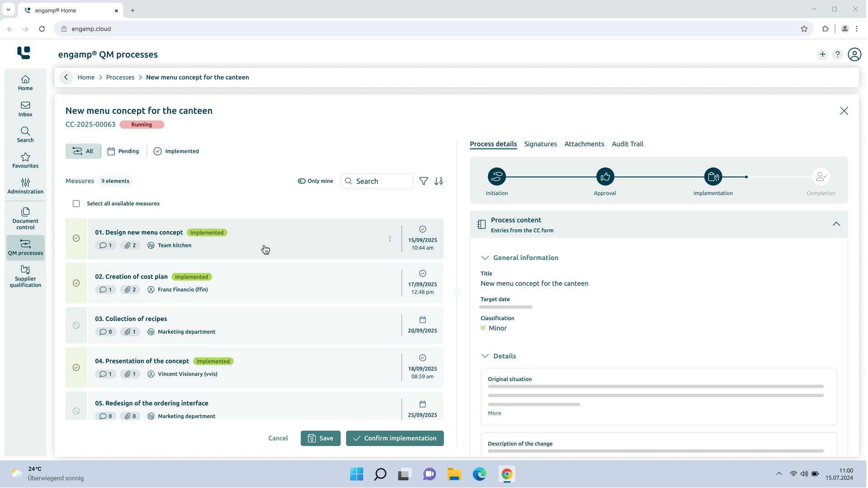
Task: Open new browser tab
Action: click(x=133, y=10)
